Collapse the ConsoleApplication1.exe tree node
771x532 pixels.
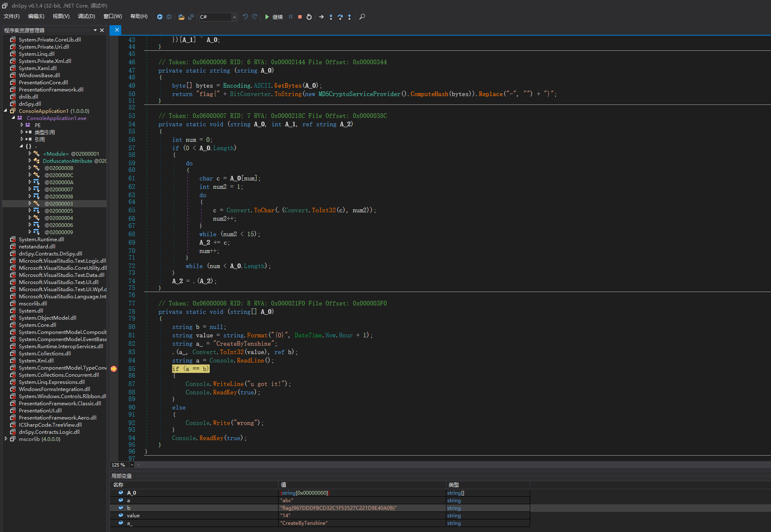click(x=13, y=118)
